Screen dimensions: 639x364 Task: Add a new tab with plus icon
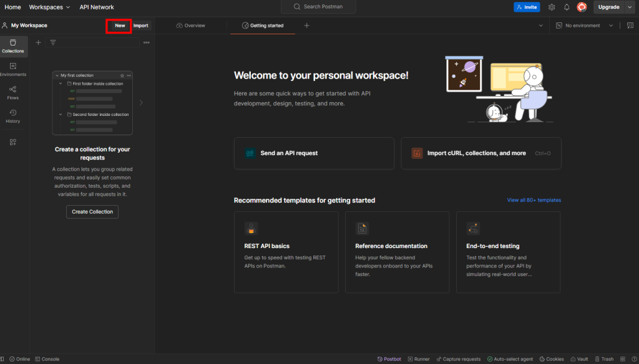pyautogui.click(x=306, y=26)
